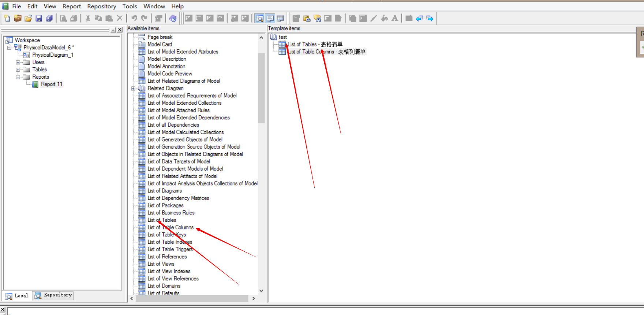This screenshot has width=644, height=315.
Task: Select List of Views item
Action: point(161,264)
